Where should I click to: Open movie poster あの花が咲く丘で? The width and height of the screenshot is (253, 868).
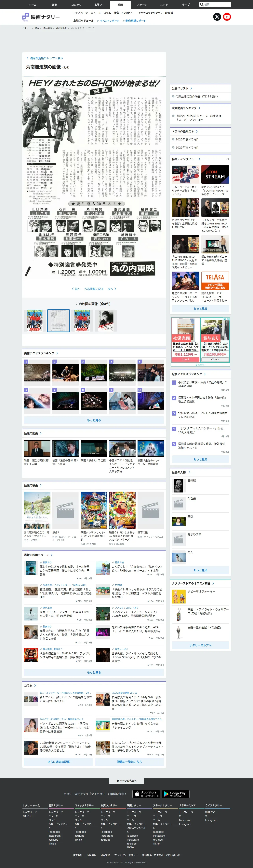37,510
